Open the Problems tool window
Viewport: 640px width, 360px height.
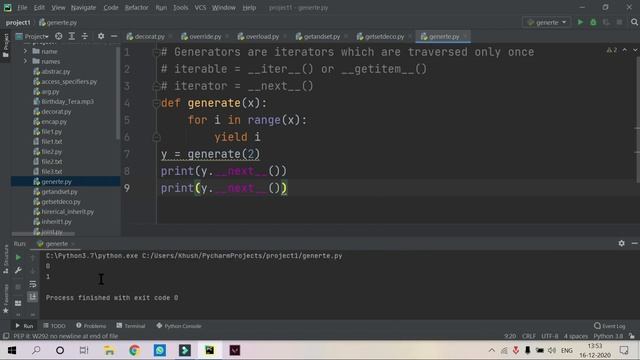91,326
